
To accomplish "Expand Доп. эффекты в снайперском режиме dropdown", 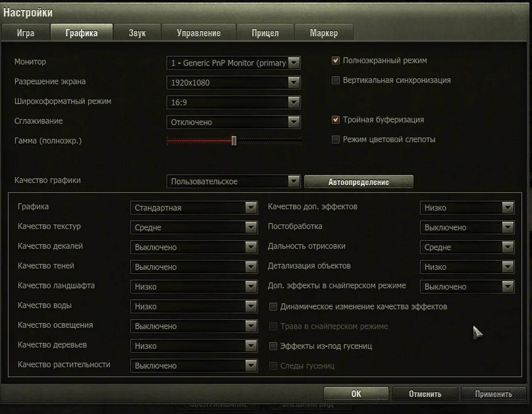I will pyautogui.click(x=467, y=286).
